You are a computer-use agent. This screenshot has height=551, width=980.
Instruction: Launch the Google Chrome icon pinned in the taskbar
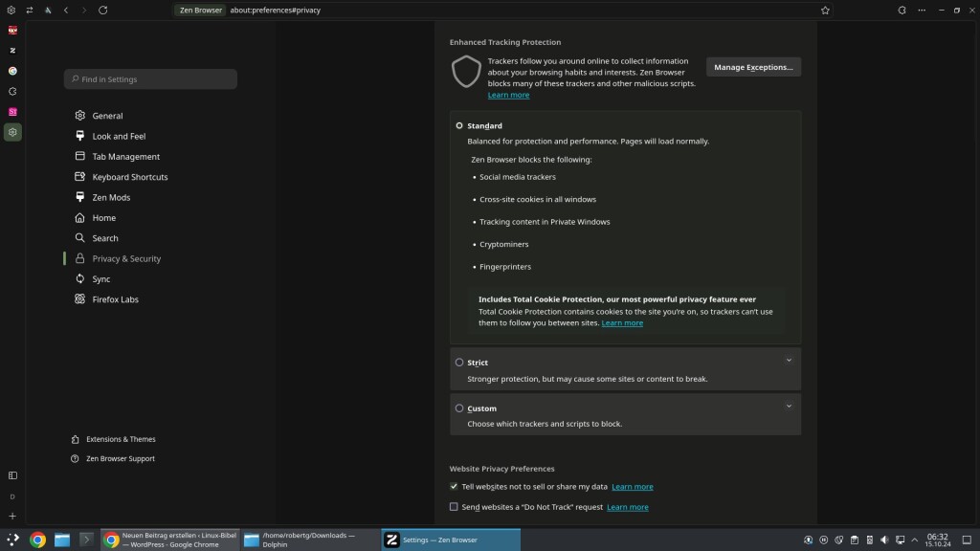click(37, 540)
